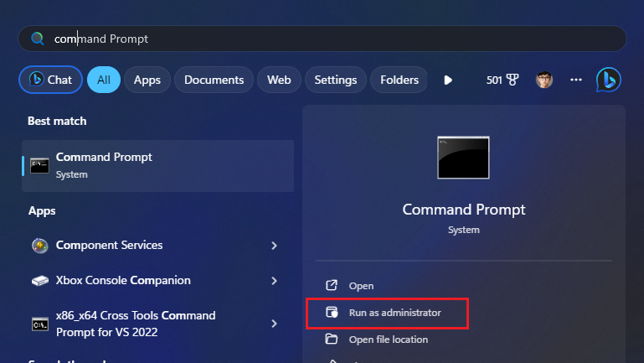
Task: Launch the Bing icon at top right
Action: [x=608, y=80]
